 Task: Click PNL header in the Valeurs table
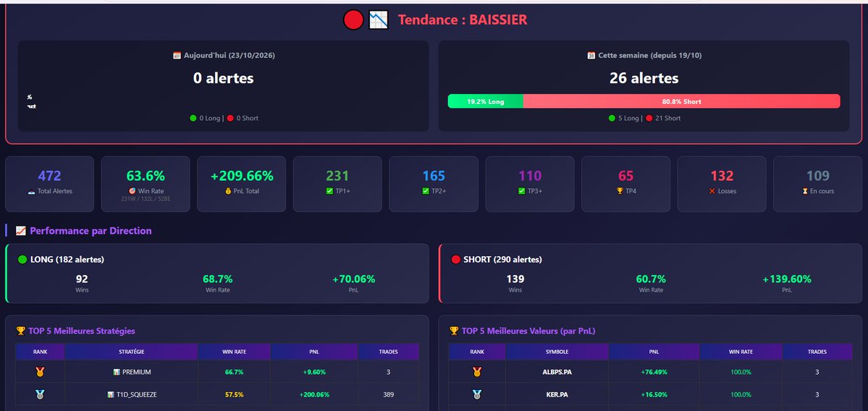[x=654, y=352]
